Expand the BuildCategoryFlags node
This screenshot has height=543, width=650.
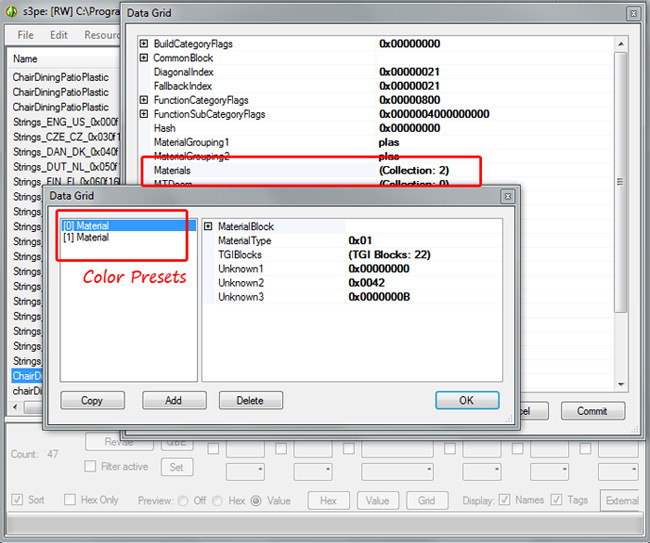click(144, 44)
